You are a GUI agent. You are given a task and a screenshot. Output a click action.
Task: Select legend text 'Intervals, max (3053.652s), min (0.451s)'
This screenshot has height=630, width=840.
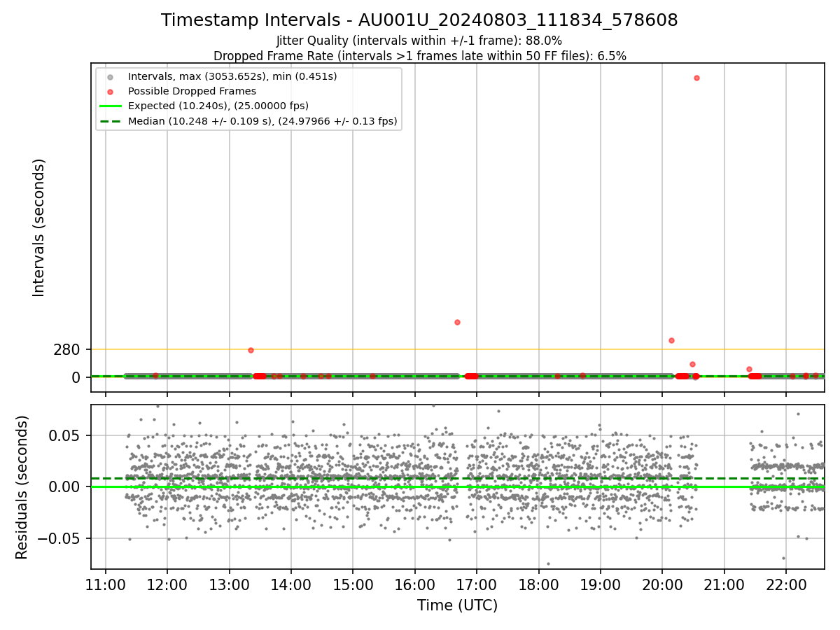[232, 76]
